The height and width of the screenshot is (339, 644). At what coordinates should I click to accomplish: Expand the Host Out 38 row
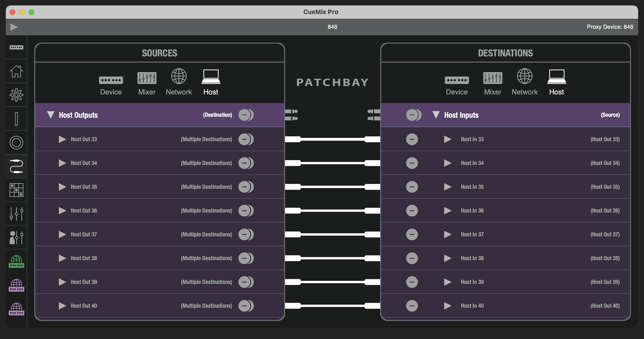coord(62,258)
